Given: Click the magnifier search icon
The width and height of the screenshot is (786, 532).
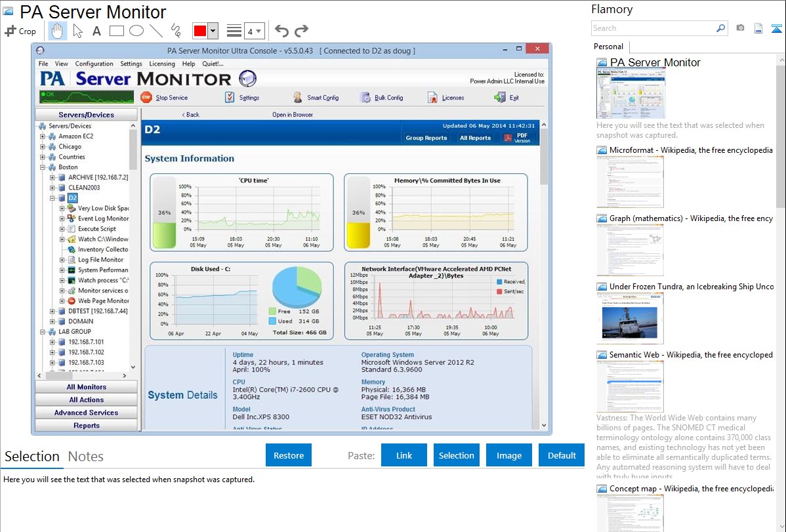Looking at the screenshot, I should (720, 28).
